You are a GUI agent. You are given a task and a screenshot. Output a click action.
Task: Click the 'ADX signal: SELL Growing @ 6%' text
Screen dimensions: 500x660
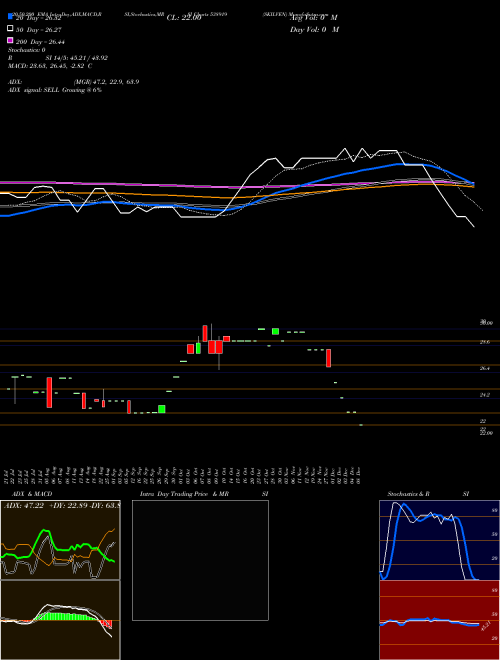pyautogui.click(x=55, y=90)
